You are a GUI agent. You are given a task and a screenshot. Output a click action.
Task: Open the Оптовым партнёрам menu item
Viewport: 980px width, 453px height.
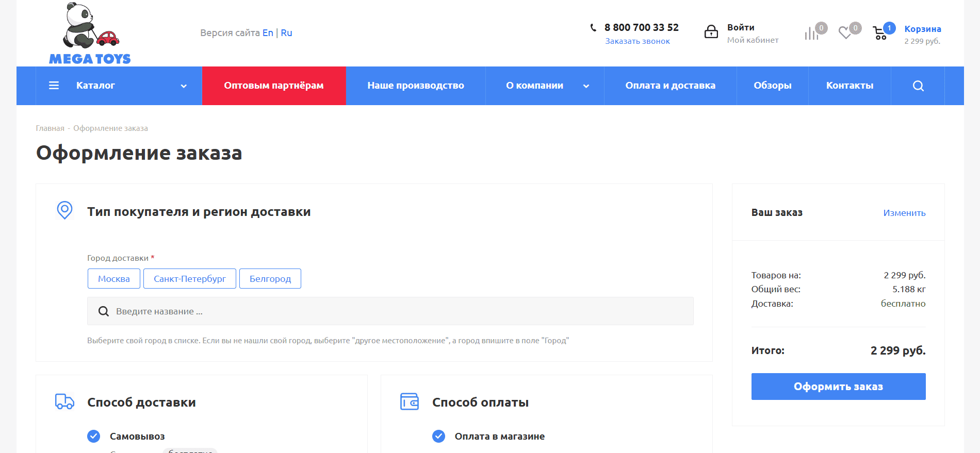(274, 86)
